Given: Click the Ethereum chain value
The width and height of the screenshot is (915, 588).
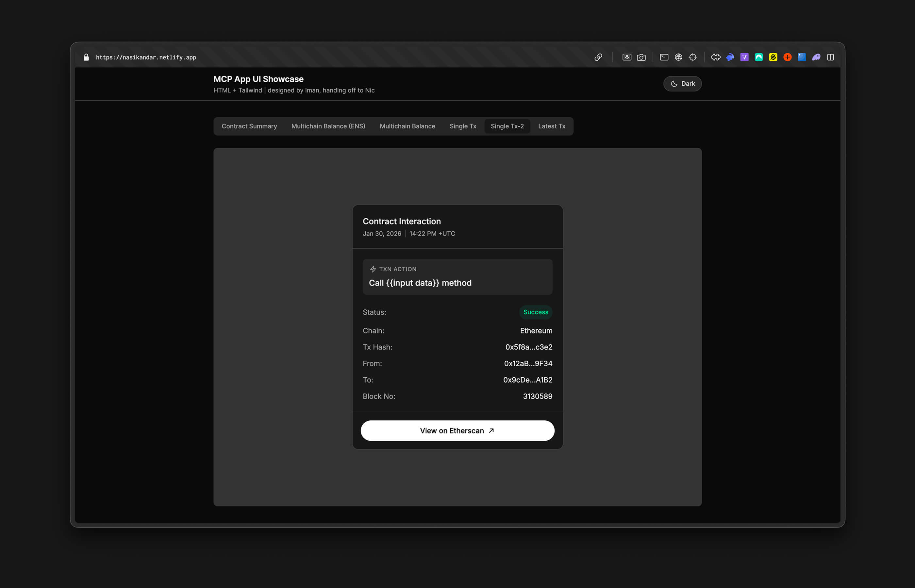Looking at the screenshot, I should (536, 331).
